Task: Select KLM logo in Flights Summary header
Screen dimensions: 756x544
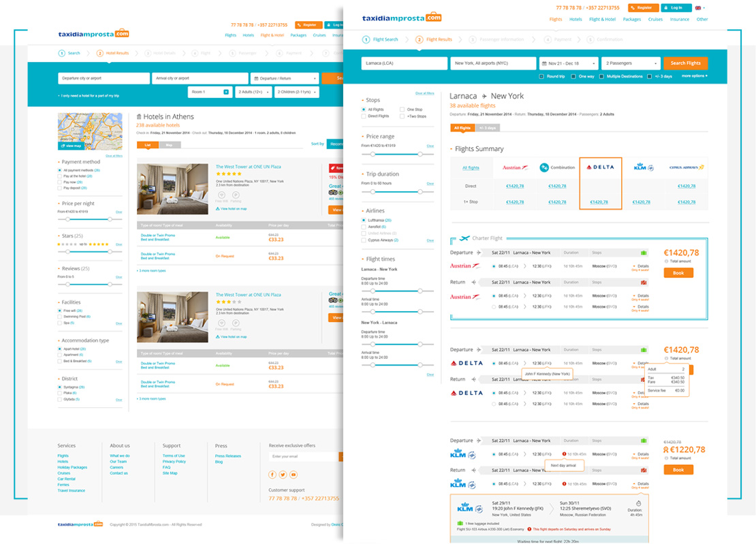Action: pos(644,167)
